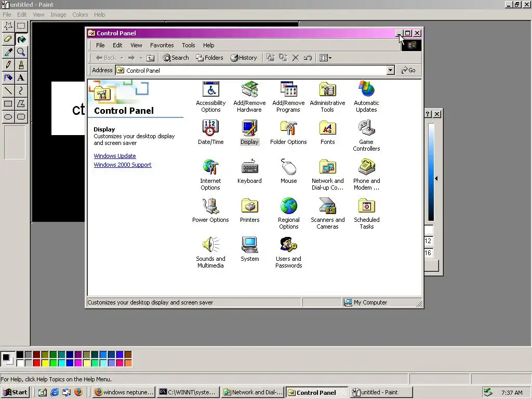Open the Keyboard icon

point(249,171)
